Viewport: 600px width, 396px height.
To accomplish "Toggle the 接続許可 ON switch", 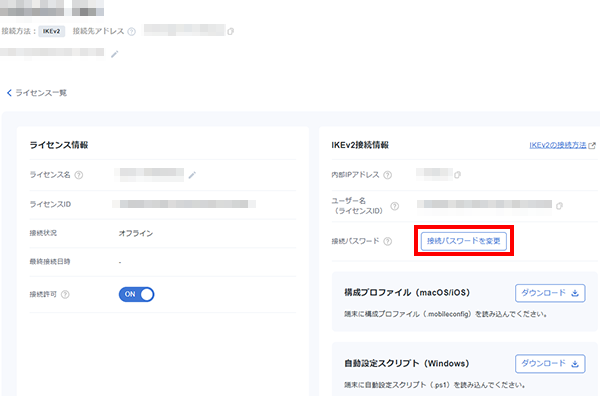I will (136, 294).
